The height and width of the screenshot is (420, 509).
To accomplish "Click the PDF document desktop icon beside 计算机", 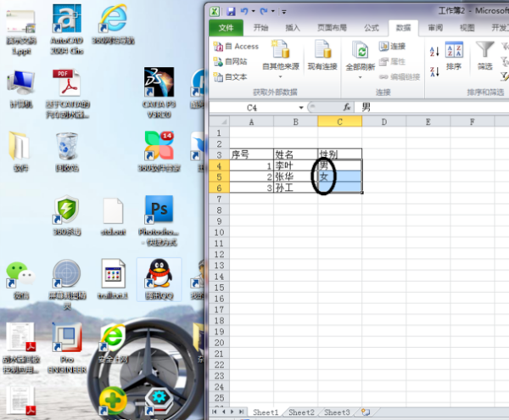I will click(x=67, y=92).
